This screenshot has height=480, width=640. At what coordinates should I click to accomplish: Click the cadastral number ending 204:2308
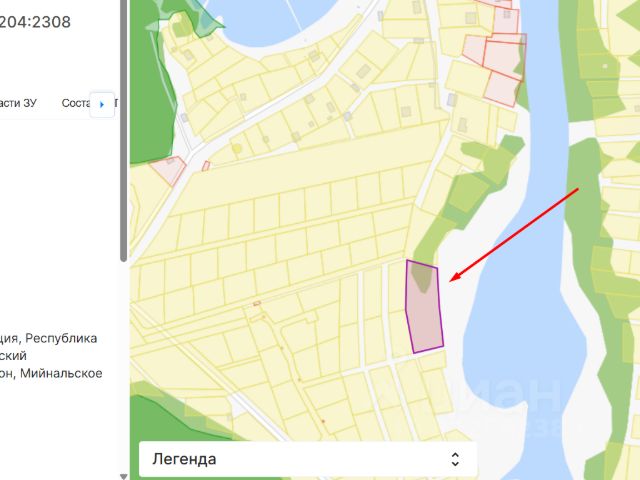pyautogui.click(x=35, y=22)
